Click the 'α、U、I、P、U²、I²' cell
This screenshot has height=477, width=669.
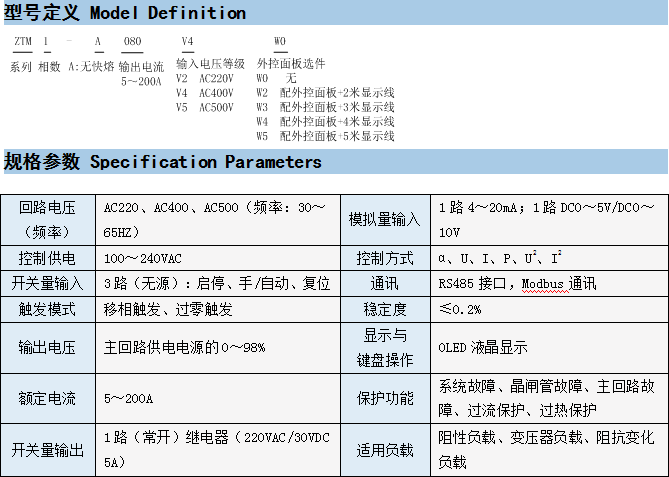(x=550, y=258)
